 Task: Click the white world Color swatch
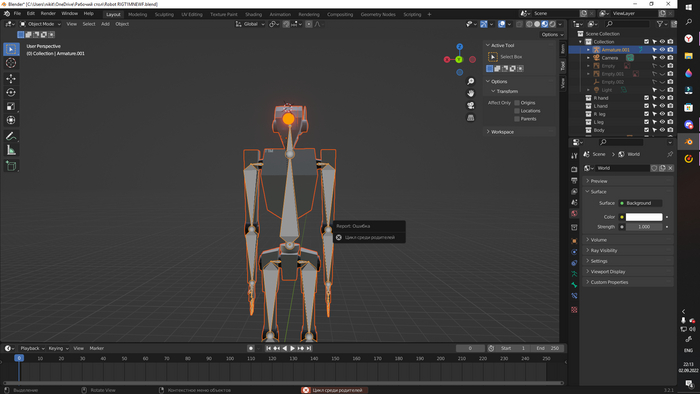point(644,217)
